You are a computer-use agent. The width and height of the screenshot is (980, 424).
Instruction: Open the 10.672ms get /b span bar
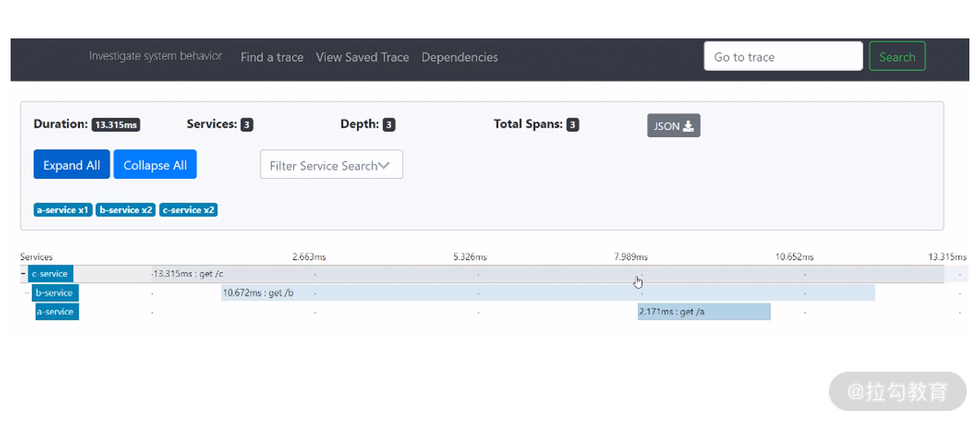547,292
